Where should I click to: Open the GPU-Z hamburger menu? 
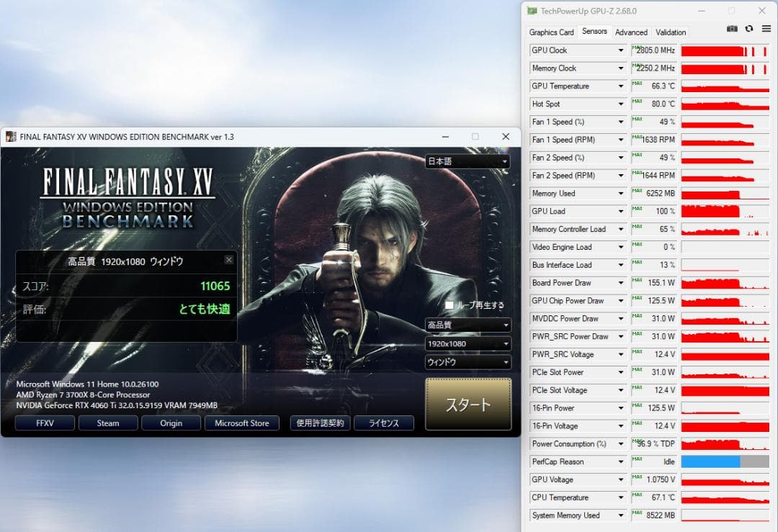(x=766, y=29)
